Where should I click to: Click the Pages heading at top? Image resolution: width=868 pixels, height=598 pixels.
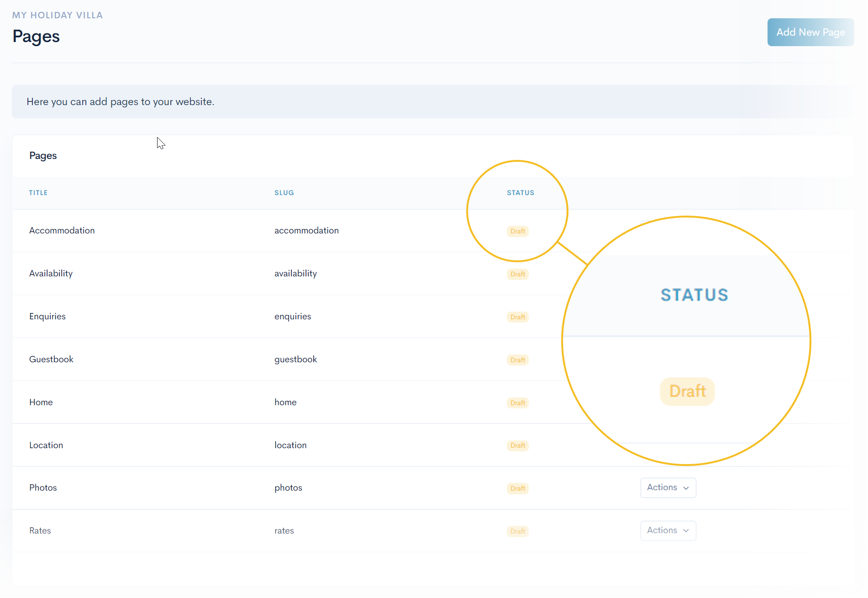click(36, 37)
